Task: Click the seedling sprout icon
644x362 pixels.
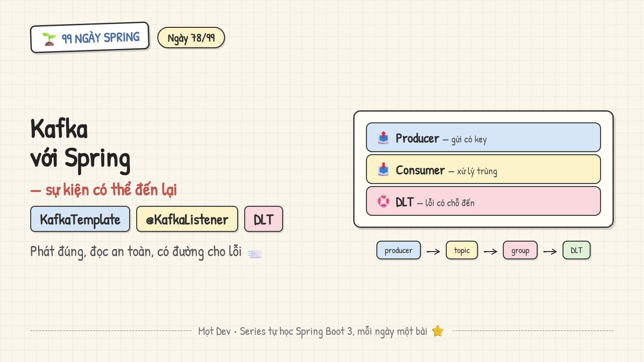Action: point(49,39)
